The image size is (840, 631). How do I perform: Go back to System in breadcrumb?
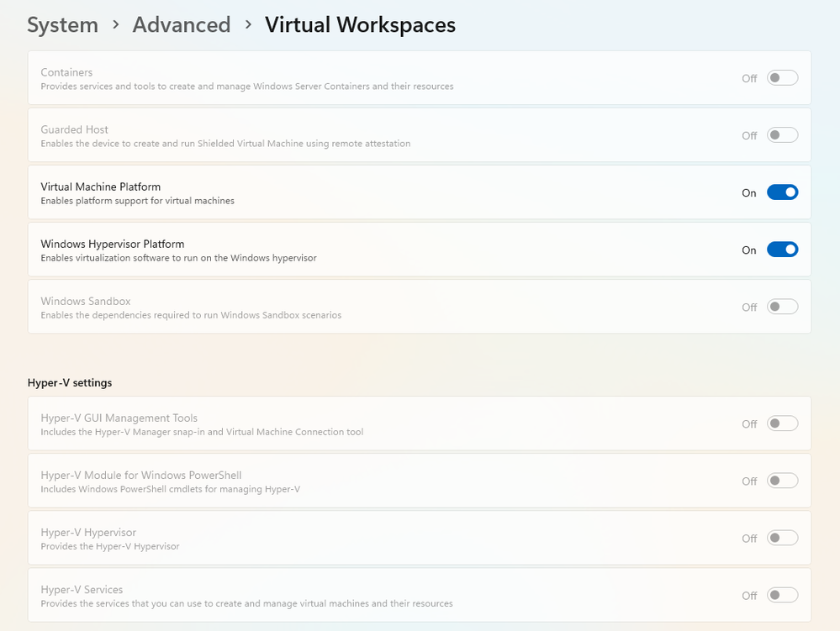point(63,24)
